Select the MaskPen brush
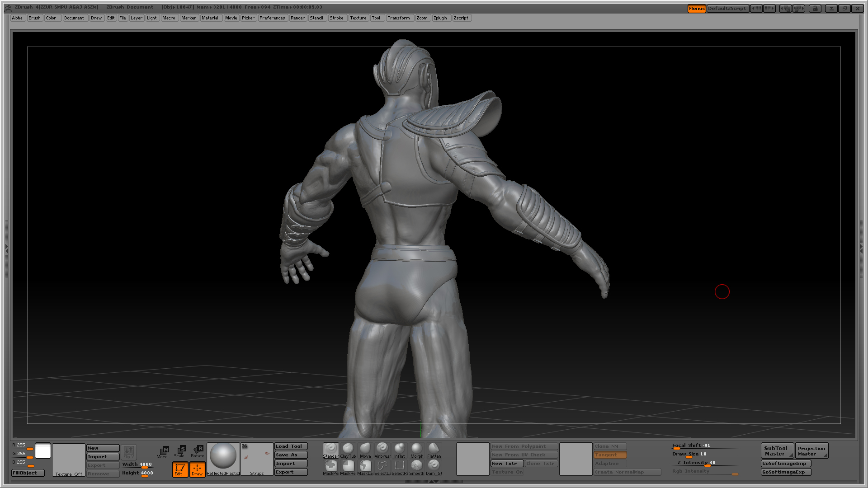Viewport: 868px width, 488px height. [x=330, y=468]
